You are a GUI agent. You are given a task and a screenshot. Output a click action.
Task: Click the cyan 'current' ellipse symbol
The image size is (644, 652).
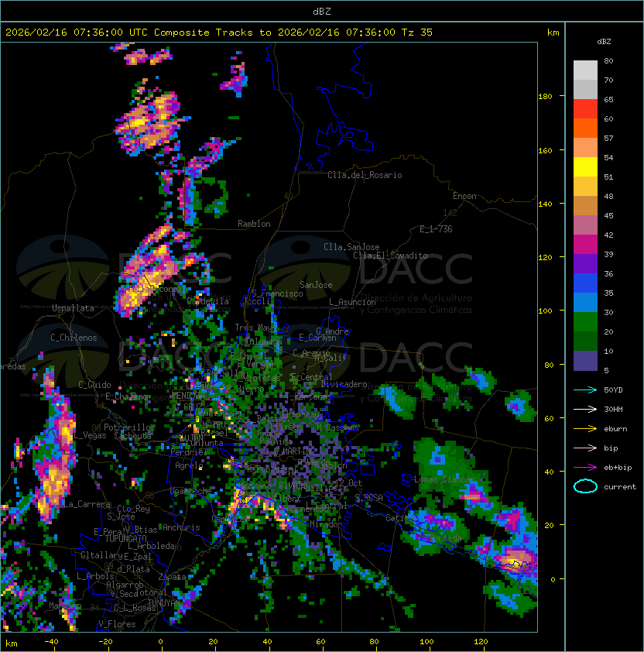coord(585,486)
